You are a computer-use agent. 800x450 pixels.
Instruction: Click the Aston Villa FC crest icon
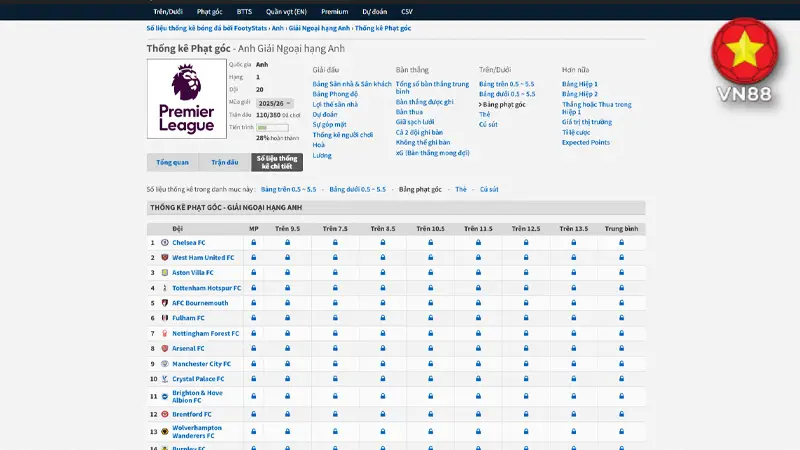coord(165,272)
